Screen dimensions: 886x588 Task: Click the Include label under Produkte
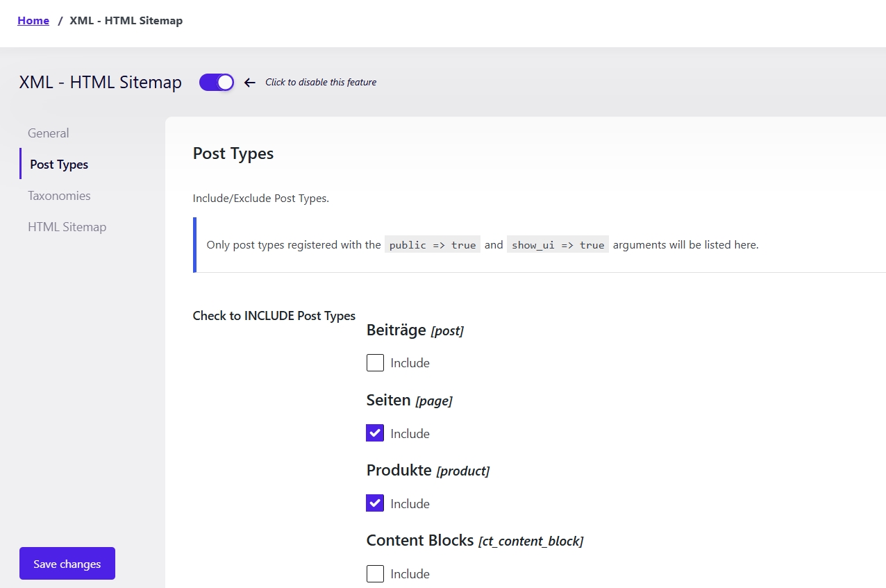coord(410,504)
